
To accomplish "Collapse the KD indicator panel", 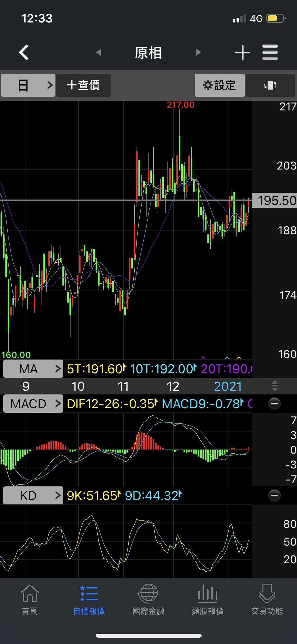I will (275, 495).
